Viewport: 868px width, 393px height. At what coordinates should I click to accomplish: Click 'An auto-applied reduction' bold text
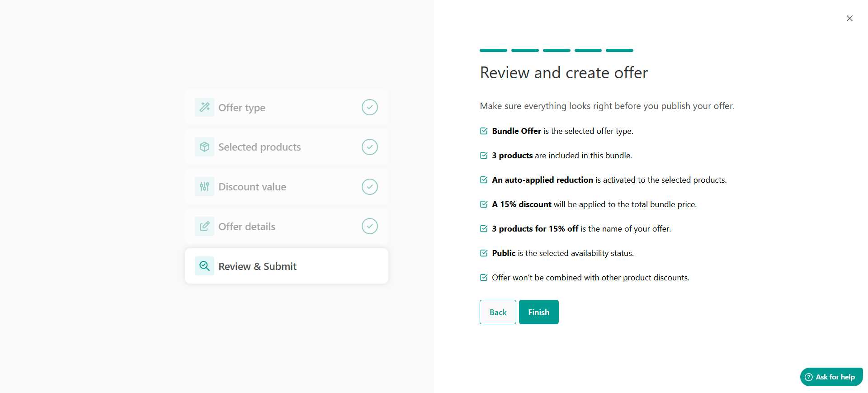542,180
